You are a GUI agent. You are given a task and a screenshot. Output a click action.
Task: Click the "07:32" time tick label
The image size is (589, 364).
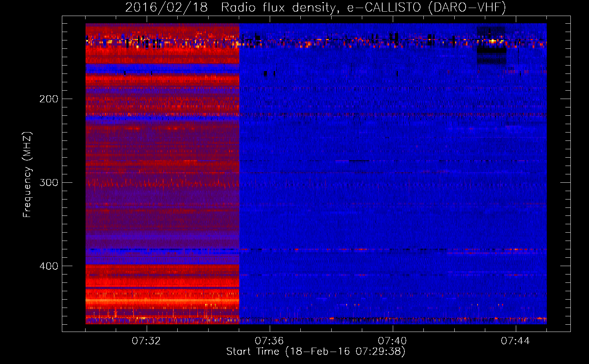pos(146,341)
